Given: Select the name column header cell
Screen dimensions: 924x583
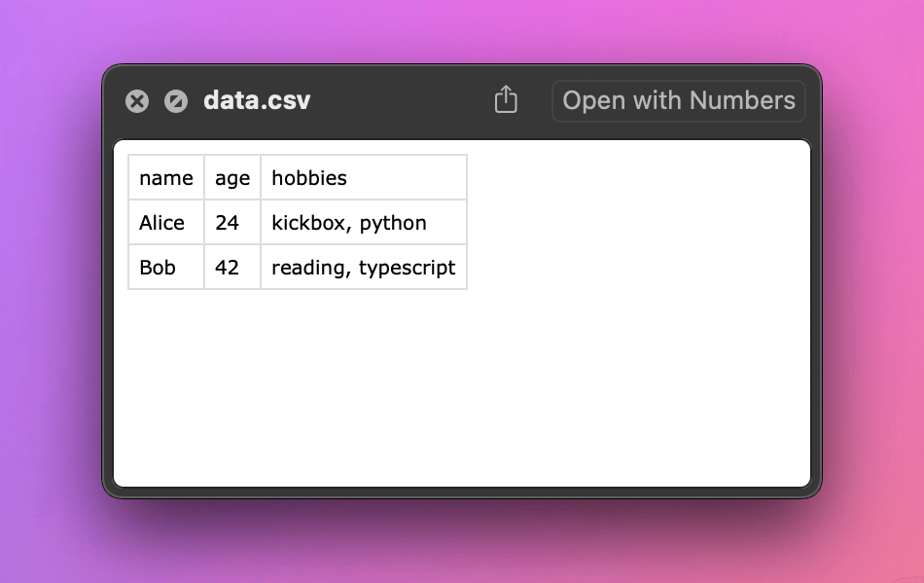Looking at the screenshot, I should [x=165, y=177].
